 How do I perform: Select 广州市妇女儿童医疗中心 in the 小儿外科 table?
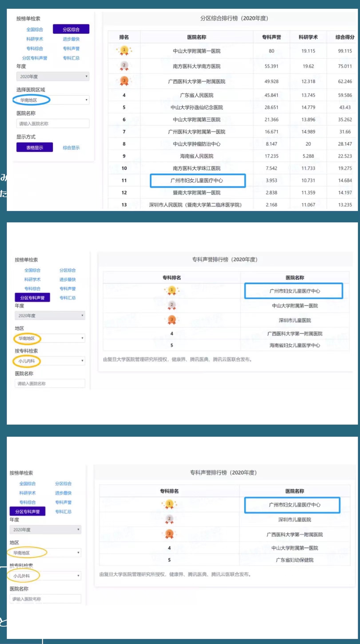[x=294, y=505]
